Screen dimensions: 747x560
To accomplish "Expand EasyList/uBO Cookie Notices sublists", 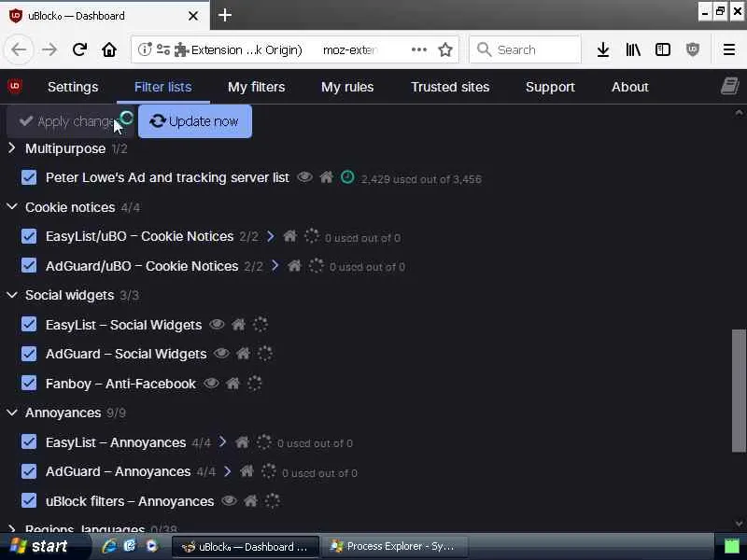I will 271,236.
